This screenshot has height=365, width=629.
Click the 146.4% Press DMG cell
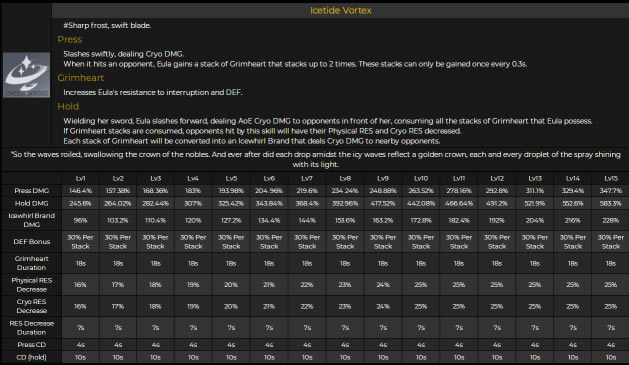pos(81,191)
